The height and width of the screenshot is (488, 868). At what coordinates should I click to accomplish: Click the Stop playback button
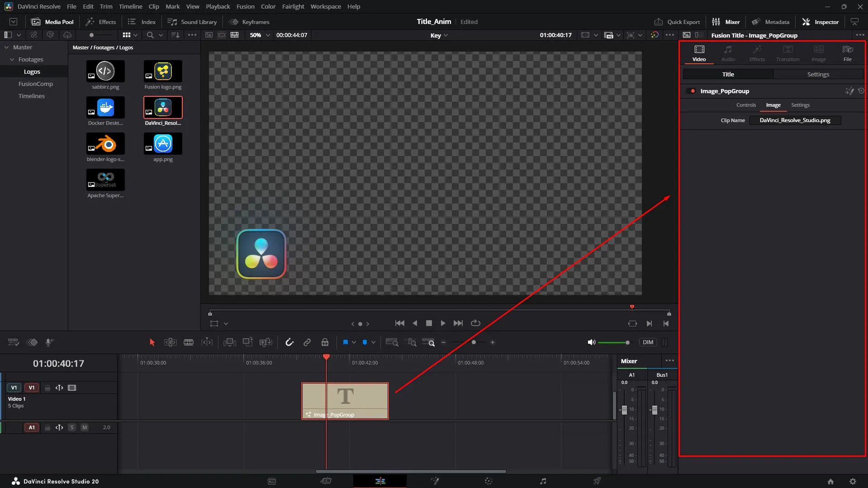pos(429,323)
